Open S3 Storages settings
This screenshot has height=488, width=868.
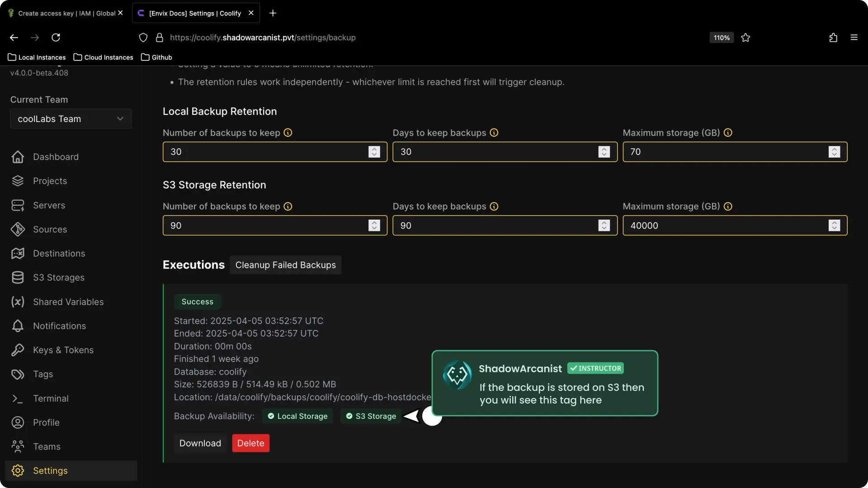click(58, 277)
